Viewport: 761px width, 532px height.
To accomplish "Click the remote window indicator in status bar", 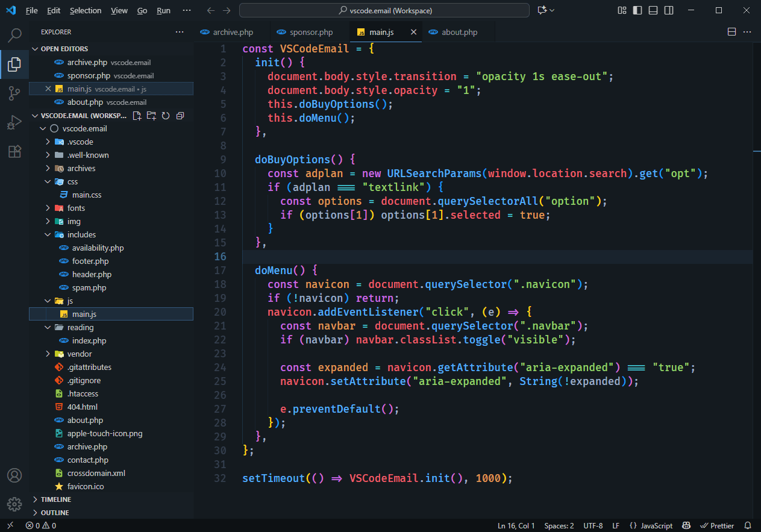I will click(10, 525).
